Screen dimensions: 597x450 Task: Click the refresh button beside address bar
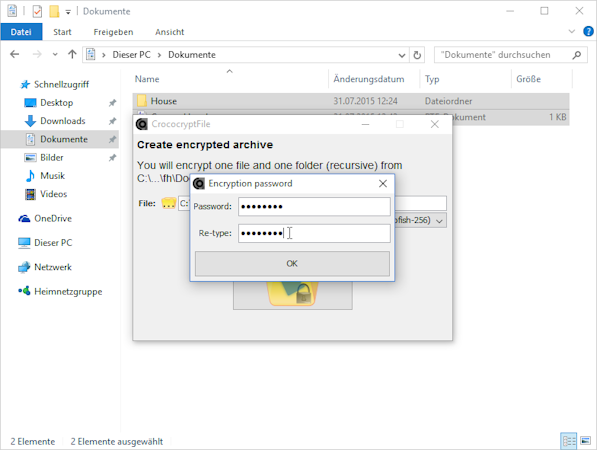(x=417, y=55)
